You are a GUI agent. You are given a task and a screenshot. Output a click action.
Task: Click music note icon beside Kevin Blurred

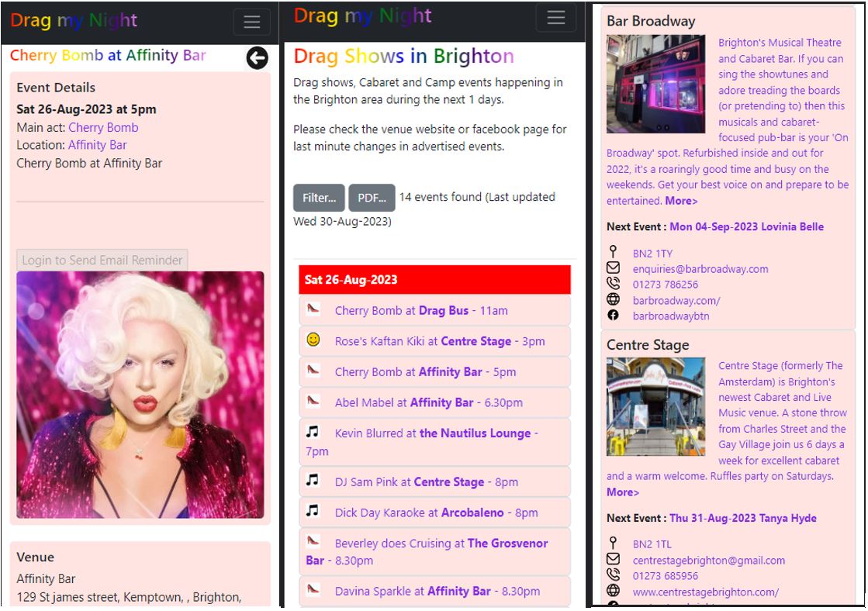pyautogui.click(x=313, y=432)
